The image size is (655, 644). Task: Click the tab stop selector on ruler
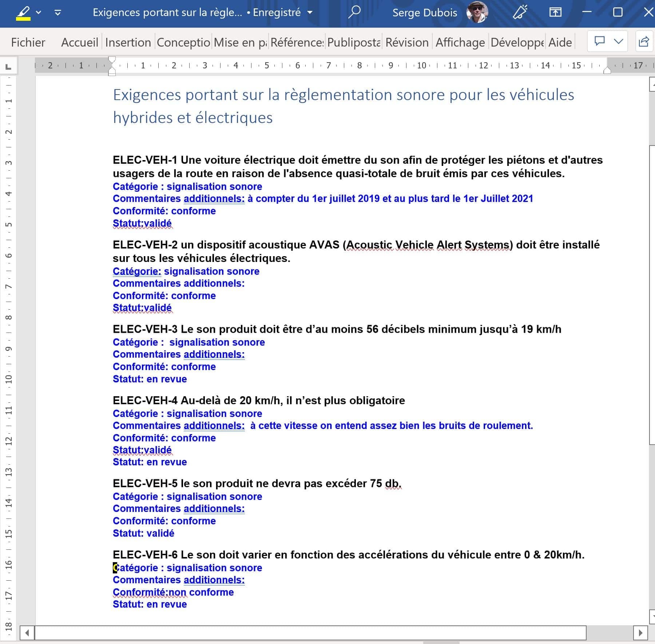click(x=8, y=67)
